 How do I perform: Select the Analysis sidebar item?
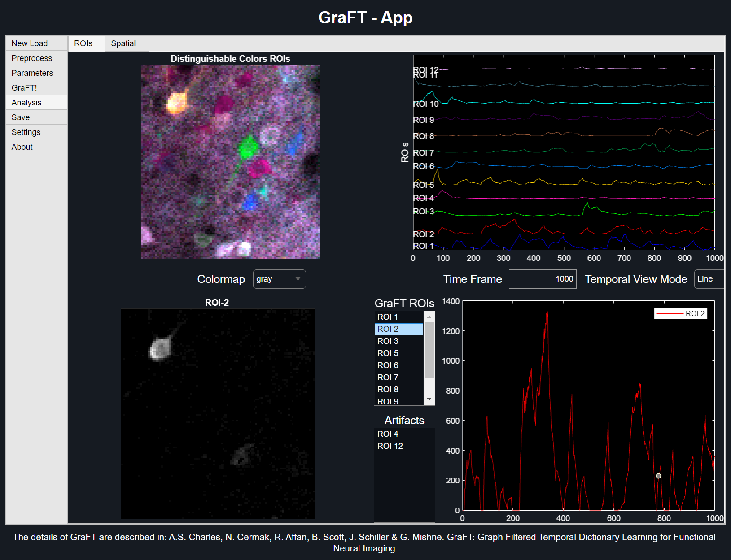tap(36, 103)
